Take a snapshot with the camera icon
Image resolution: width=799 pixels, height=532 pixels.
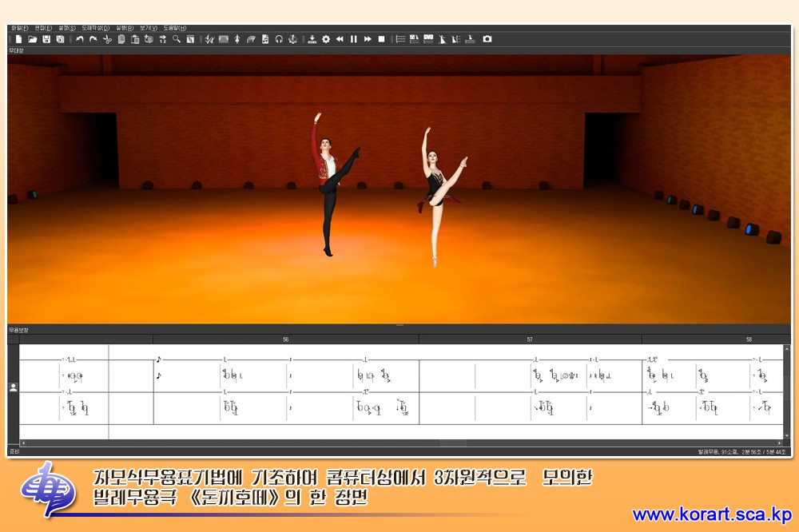point(487,39)
